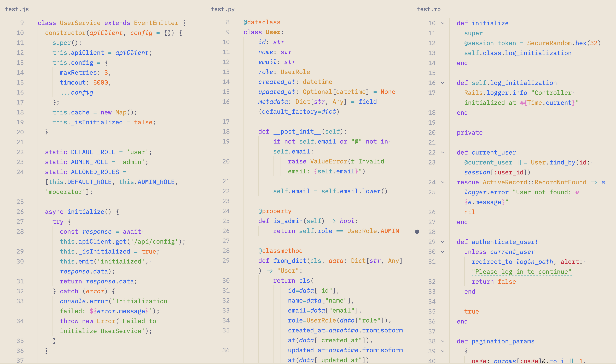Click 'nil' on test.rb line 26
The height and width of the screenshot is (364, 616).
(470, 212)
